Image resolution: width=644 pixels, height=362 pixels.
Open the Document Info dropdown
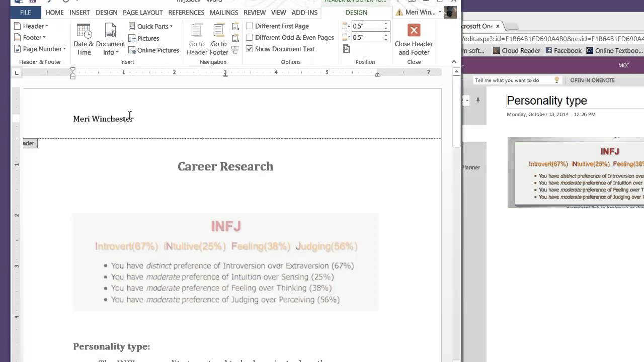[110, 39]
